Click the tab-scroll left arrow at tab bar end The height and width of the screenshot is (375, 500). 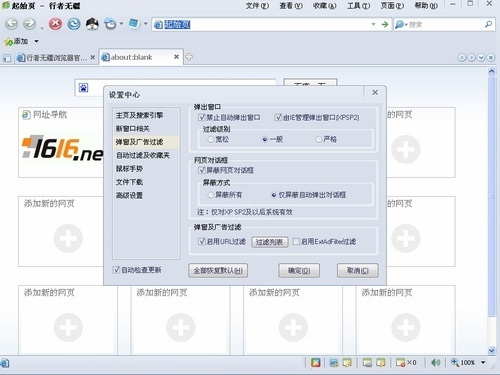(462, 58)
